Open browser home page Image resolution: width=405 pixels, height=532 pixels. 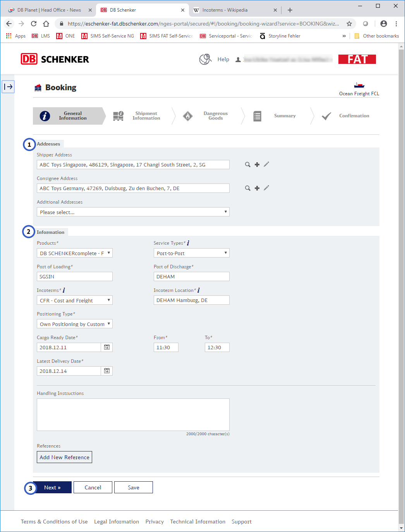[46, 24]
